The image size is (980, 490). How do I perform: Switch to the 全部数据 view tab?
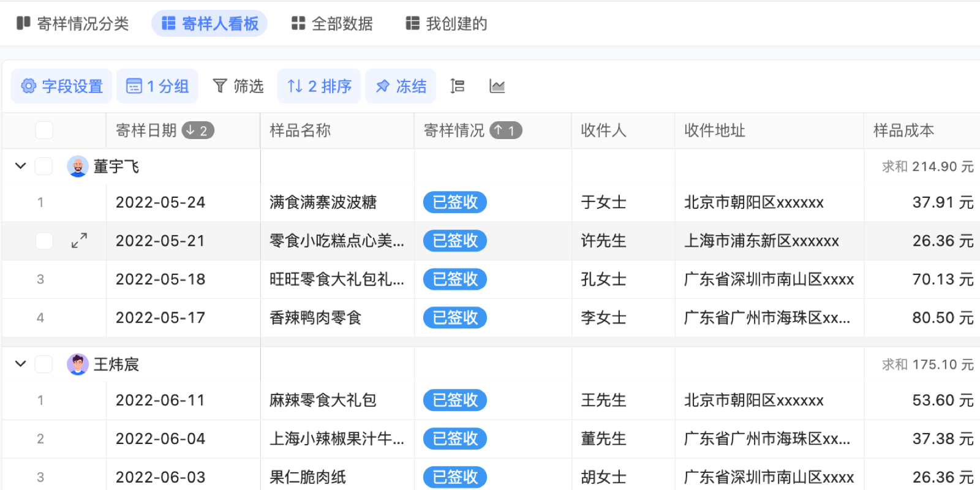pyautogui.click(x=332, y=24)
